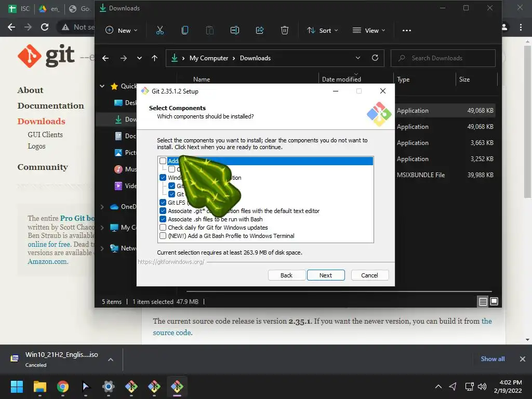532x399 pixels.
Task: Click the active Git Setup taskbar icon
Action: tap(177, 387)
